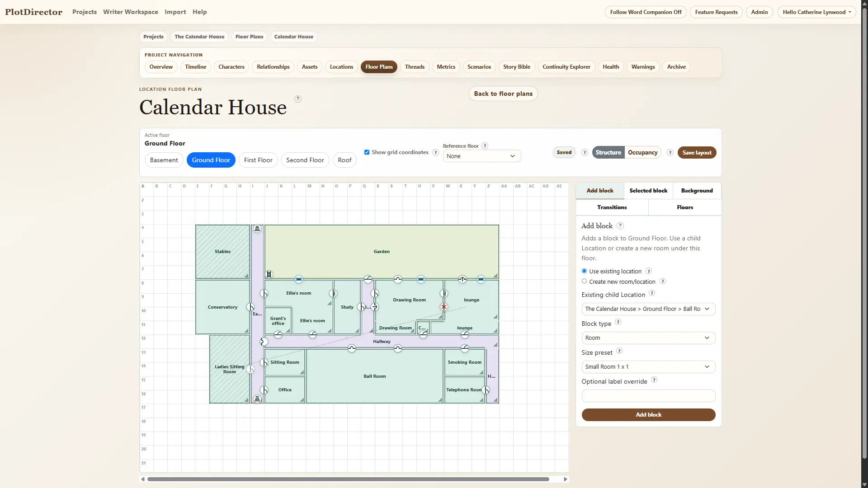Click the stairs icon at top of corridor near Stables
The width and height of the screenshot is (868, 488).
pos(257,229)
